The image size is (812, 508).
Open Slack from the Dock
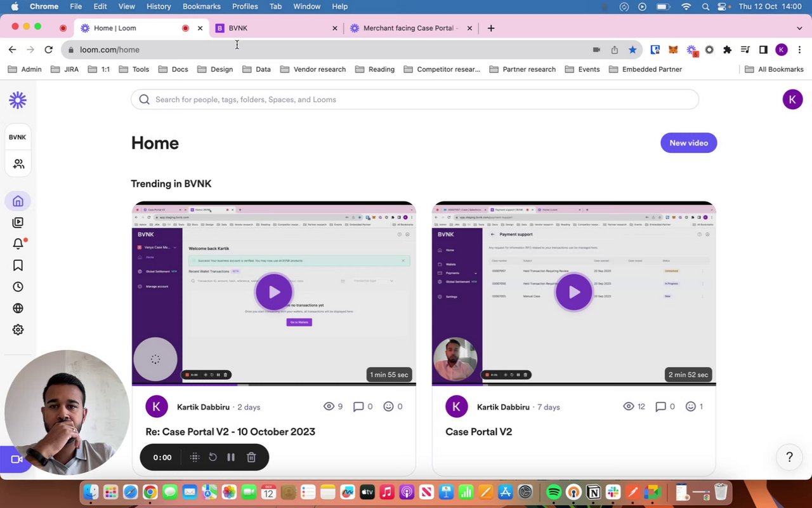613,492
